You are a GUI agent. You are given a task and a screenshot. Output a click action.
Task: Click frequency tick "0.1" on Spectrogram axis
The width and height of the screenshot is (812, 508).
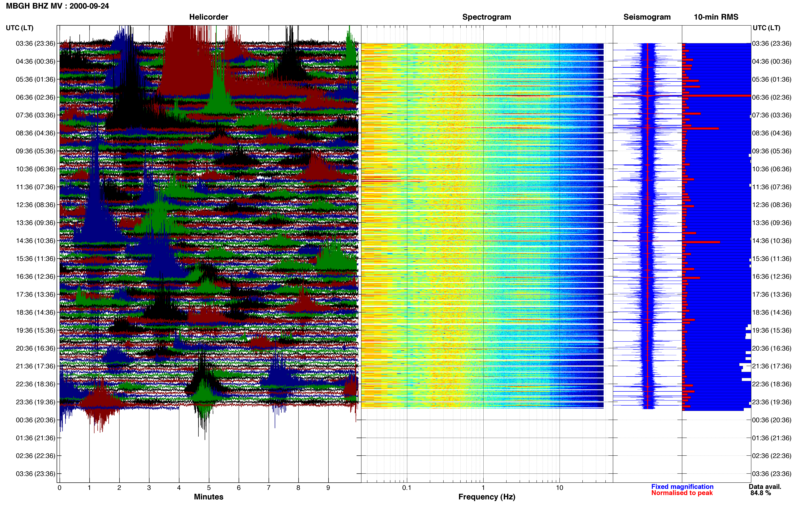click(x=407, y=488)
